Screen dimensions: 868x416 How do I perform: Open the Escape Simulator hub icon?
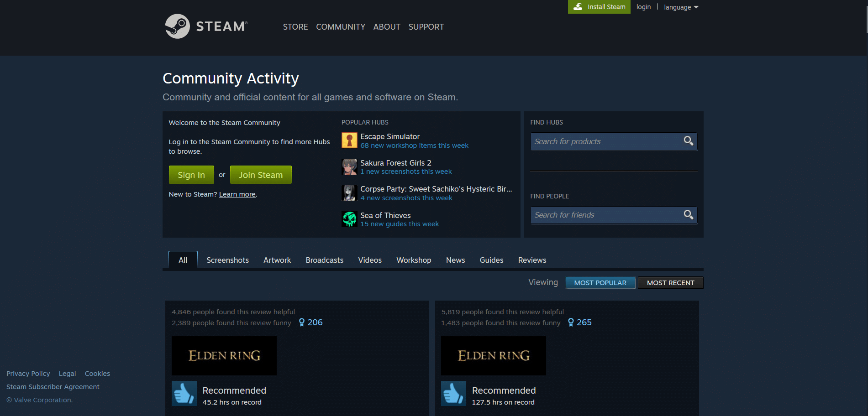[x=349, y=140]
